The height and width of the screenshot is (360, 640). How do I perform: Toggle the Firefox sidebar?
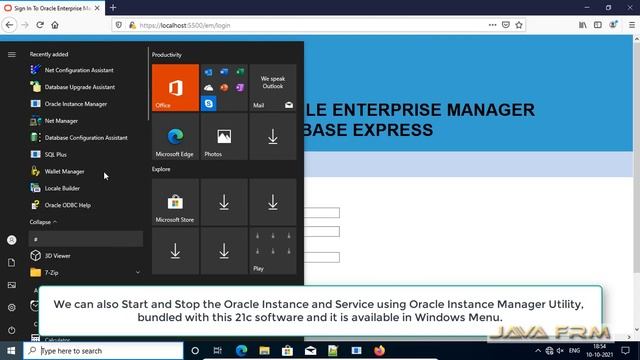(x=598, y=25)
